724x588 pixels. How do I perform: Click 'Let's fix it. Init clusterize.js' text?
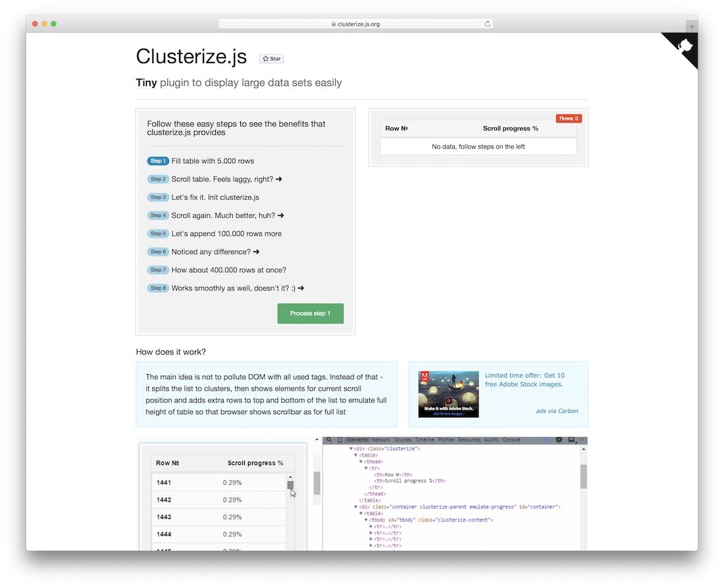[215, 197]
